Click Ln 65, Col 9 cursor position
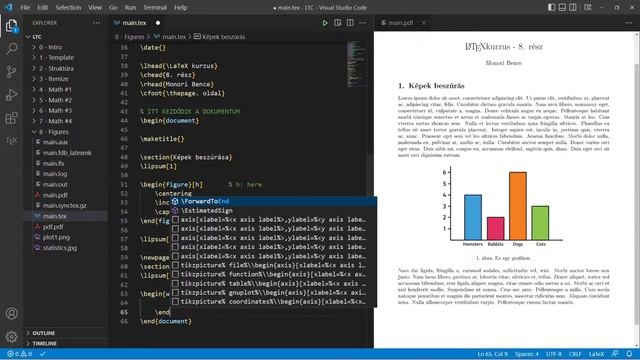640x360 pixels. pos(492,354)
